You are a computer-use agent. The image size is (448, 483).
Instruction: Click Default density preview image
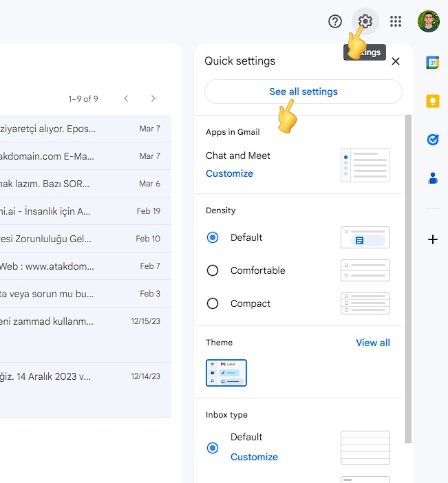pyautogui.click(x=365, y=237)
